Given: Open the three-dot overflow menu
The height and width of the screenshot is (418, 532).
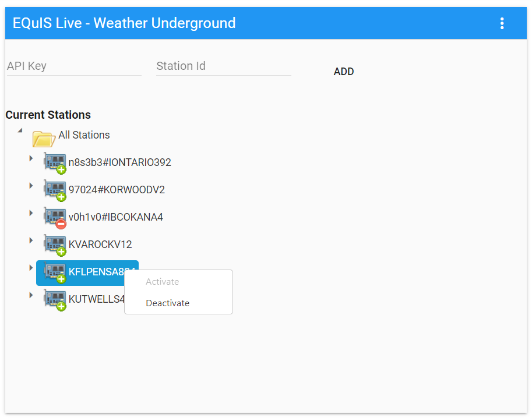Looking at the screenshot, I should [502, 23].
